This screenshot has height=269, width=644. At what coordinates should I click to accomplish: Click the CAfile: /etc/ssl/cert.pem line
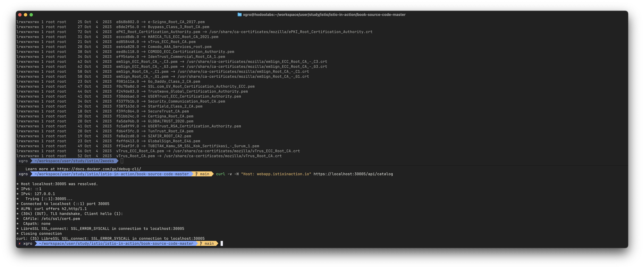(48, 219)
